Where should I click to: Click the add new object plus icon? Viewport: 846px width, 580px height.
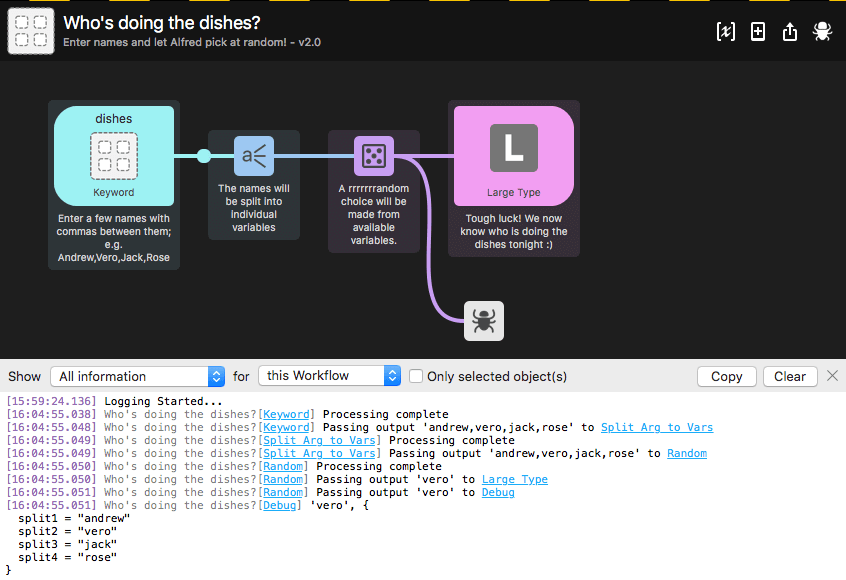[x=757, y=31]
